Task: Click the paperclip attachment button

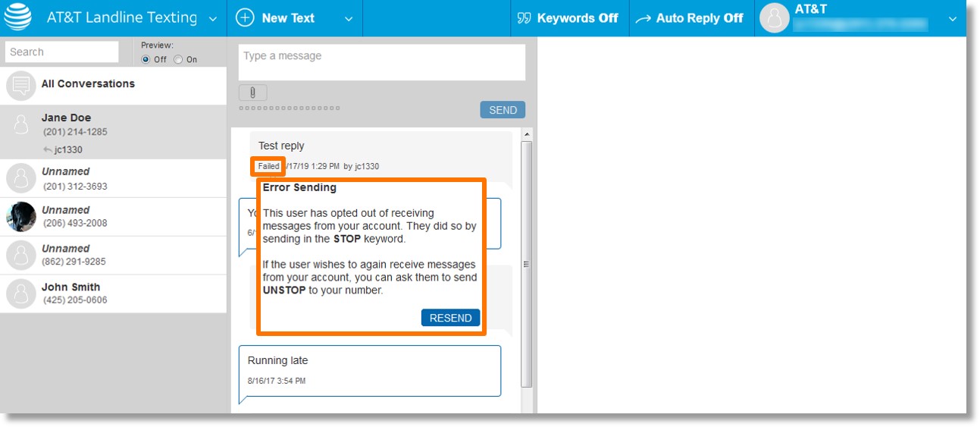Action: tap(253, 93)
